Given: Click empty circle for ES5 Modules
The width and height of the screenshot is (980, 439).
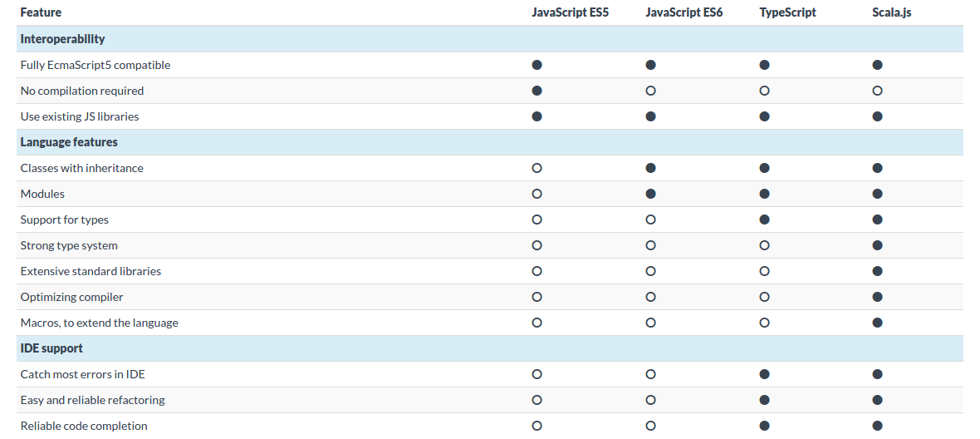Looking at the screenshot, I should tap(537, 194).
